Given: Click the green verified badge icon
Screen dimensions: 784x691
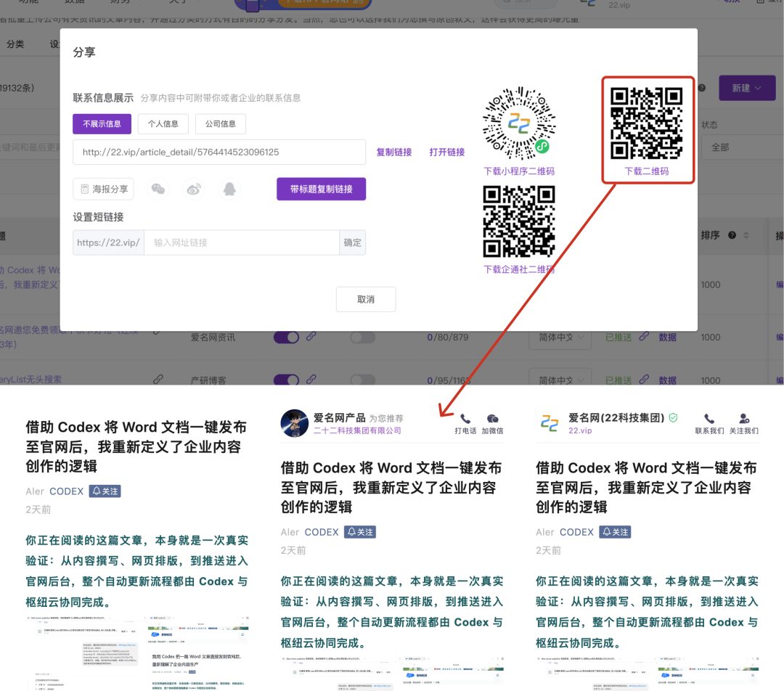Looking at the screenshot, I should coord(674,417).
